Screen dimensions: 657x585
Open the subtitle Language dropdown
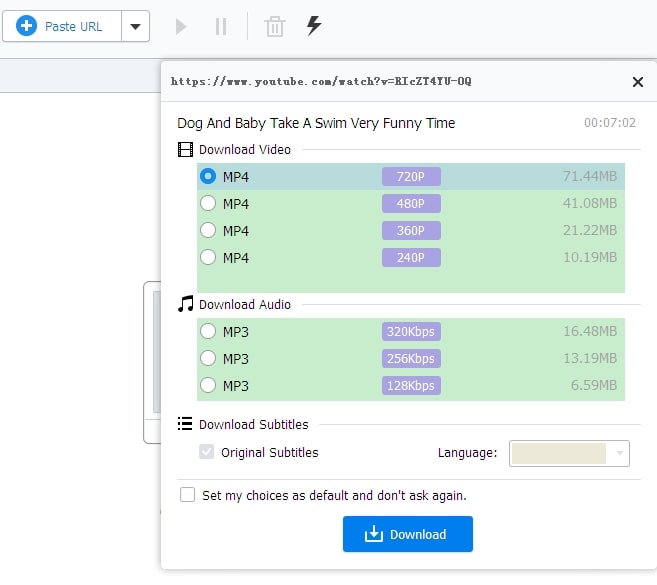click(x=569, y=454)
